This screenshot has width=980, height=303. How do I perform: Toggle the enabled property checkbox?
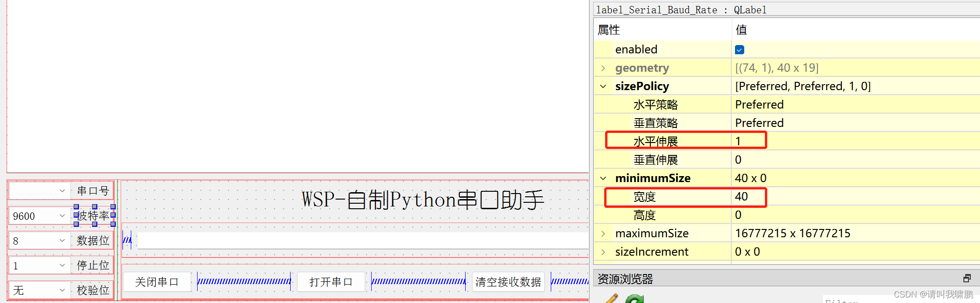point(740,50)
